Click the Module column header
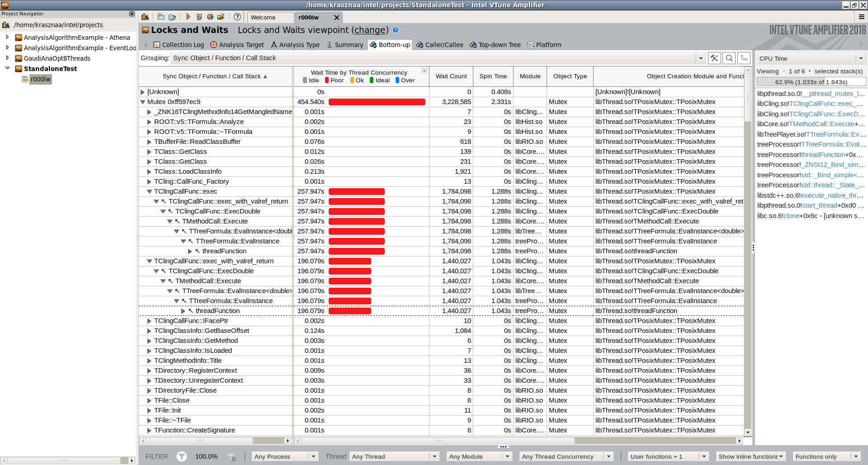Viewport: 868px width, 465px height. (530, 76)
